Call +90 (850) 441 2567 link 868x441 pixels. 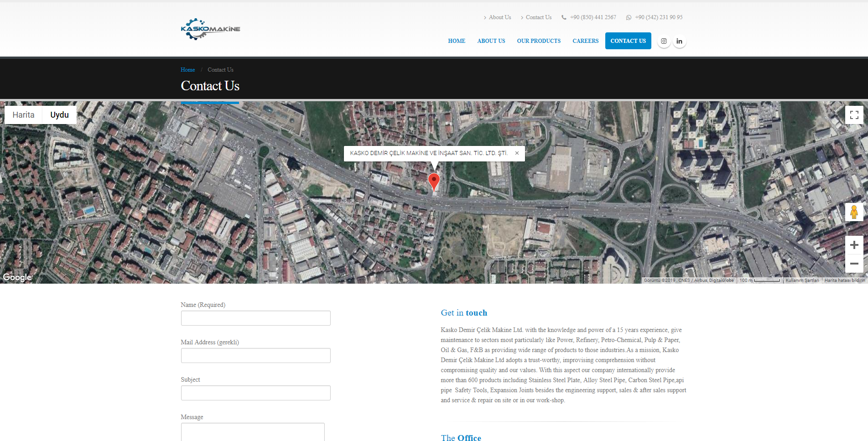[x=593, y=17]
